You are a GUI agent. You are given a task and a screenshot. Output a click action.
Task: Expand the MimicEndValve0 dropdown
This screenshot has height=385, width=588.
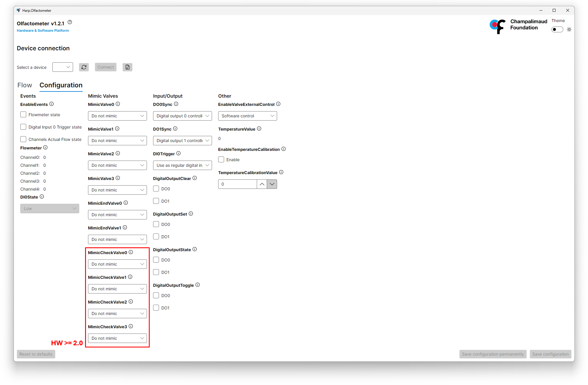[x=117, y=215]
